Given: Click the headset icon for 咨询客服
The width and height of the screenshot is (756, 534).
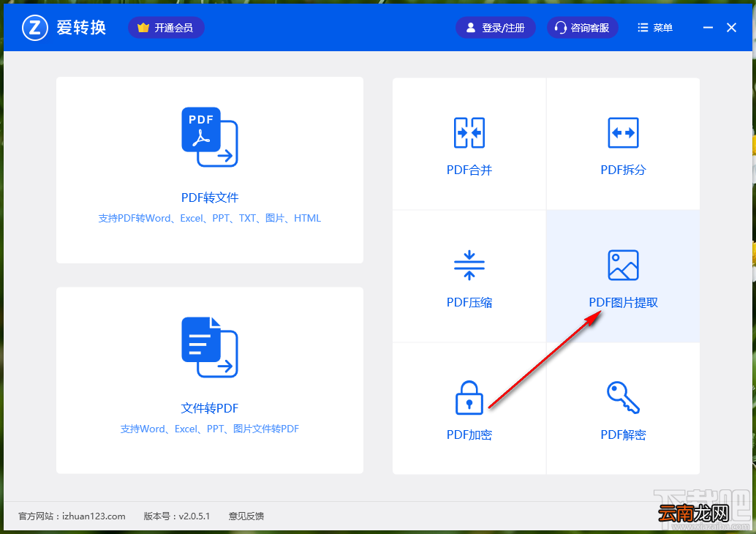Looking at the screenshot, I should pyautogui.click(x=560, y=28).
